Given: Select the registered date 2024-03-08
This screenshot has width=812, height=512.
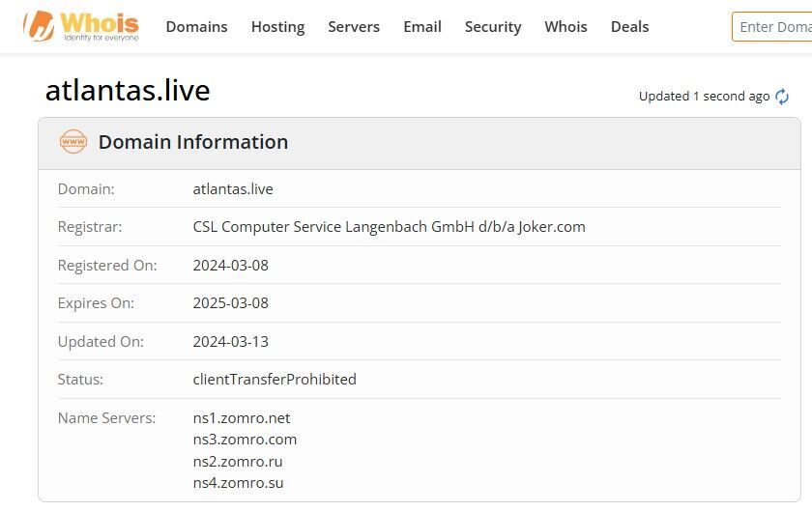Looking at the screenshot, I should (x=230, y=265).
